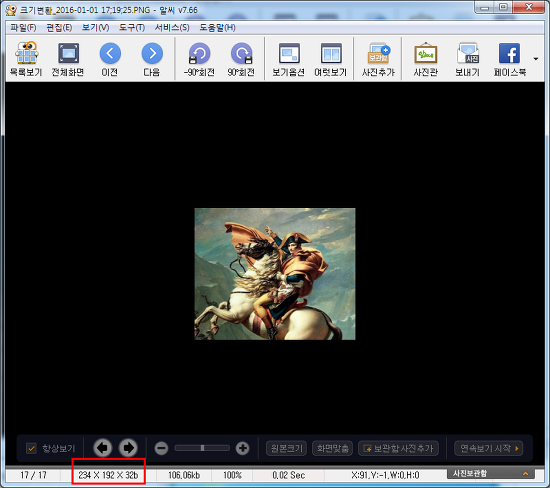Click the 보관함 사진추가 button
Viewport: 550px width, 488px height.
pos(398,448)
